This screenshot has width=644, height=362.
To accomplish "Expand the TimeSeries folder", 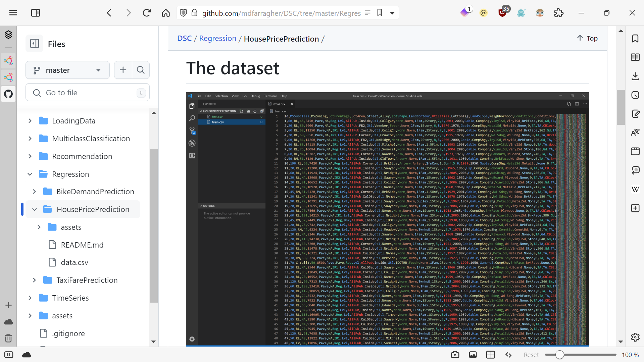I will click(30, 298).
